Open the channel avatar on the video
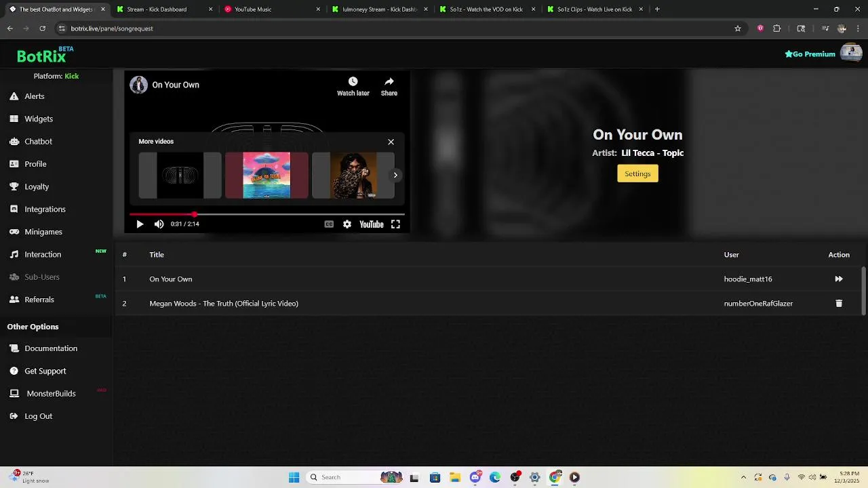Viewport: 868px width, 488px height. click(139, 85)
